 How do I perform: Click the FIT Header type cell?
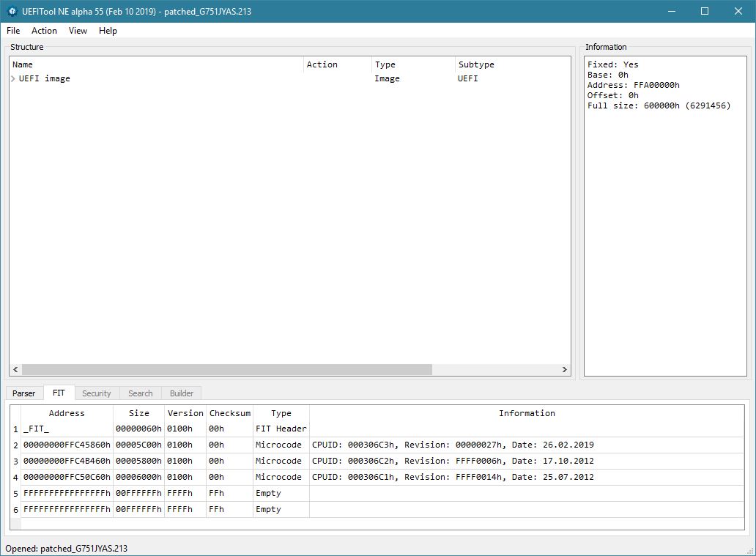(x=281, y=429)
